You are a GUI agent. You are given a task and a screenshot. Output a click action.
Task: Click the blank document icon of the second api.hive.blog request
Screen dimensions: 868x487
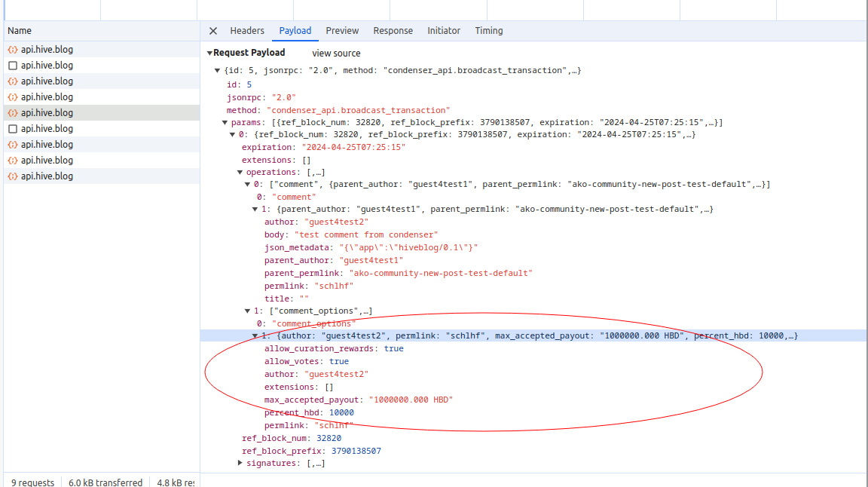point(12,66)
